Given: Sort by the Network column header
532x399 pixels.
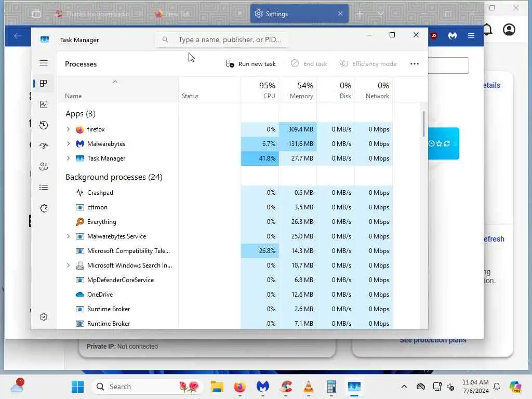Looking at the screenshot, I should (x=374, y=90).
